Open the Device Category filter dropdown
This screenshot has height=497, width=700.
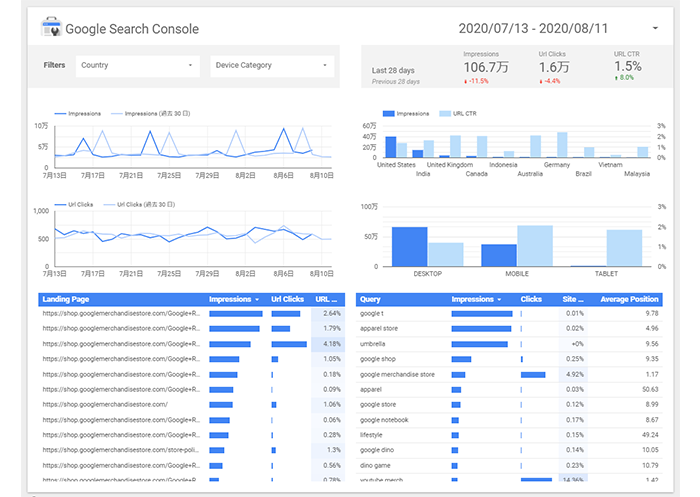(272, 66)
